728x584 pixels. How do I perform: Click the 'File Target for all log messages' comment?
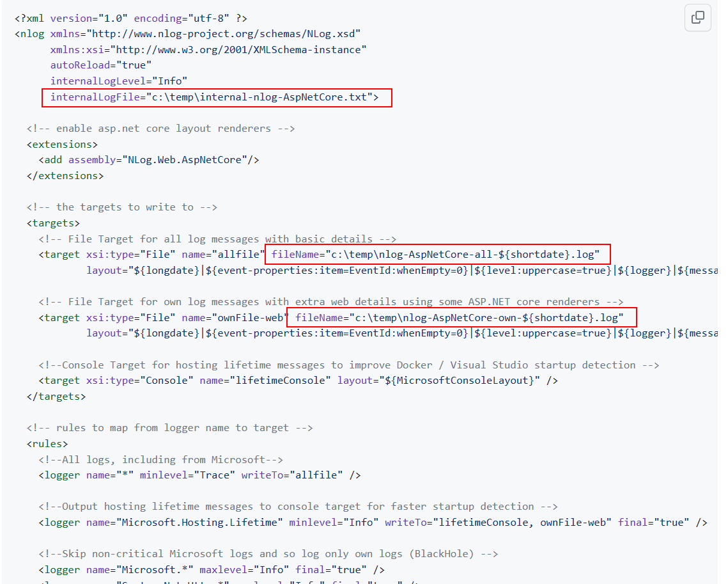click(x=218, y=239)
